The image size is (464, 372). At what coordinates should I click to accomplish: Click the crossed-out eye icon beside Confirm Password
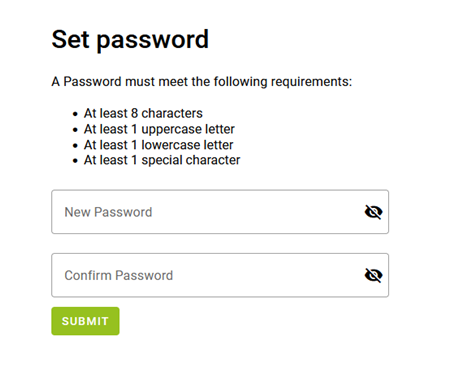click(x=373, y=275)
